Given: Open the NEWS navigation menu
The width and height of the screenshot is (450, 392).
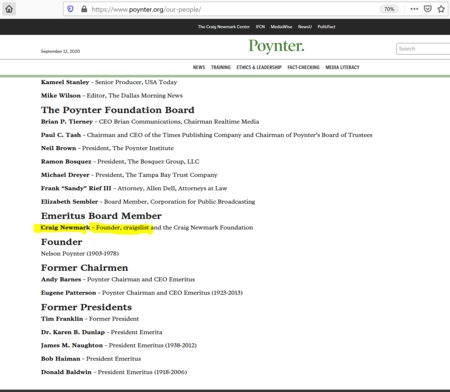Looking at the screenshot, I should pyautogui.click(x=199, y=67).
